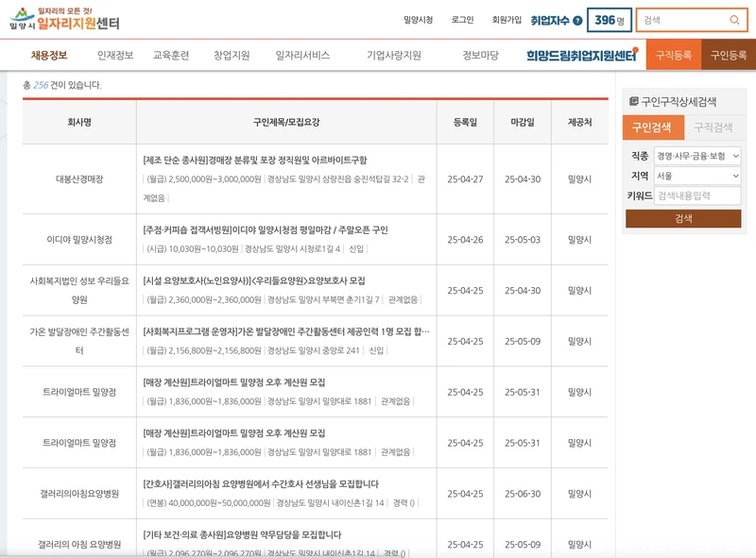756x558 pixels.
Task: Open the 일자리서비스 menu
Action: tap(302, 56)
